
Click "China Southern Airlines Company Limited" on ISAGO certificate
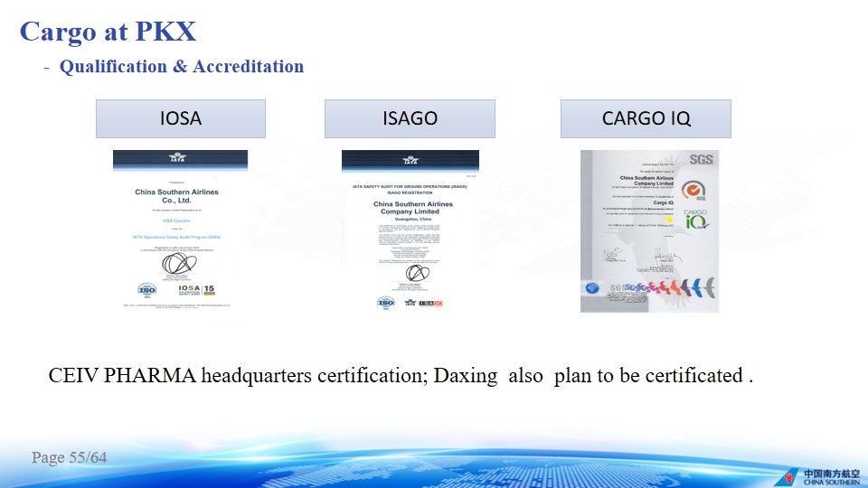(412, 208)
